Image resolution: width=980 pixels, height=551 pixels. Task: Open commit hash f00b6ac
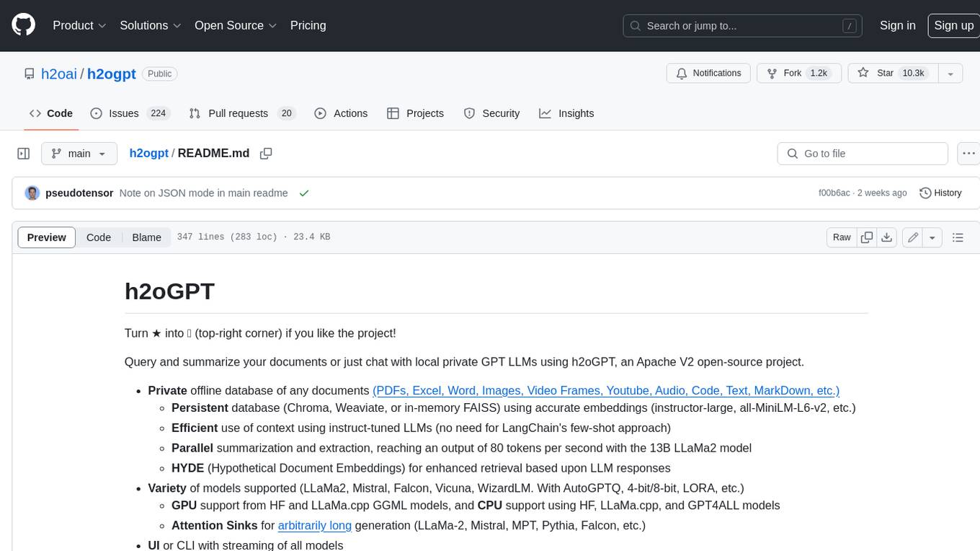tap(834, 193)
